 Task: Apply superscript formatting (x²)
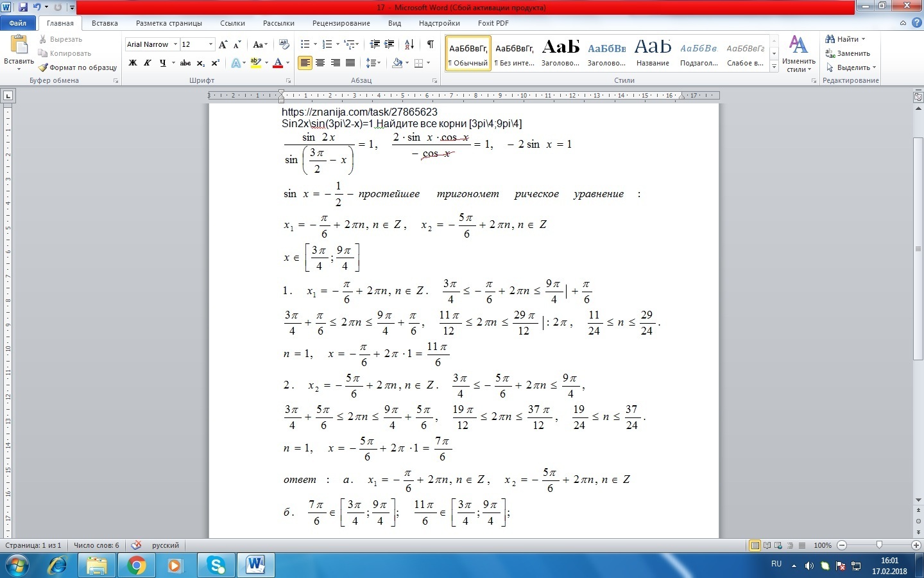(x=216, y=63)
